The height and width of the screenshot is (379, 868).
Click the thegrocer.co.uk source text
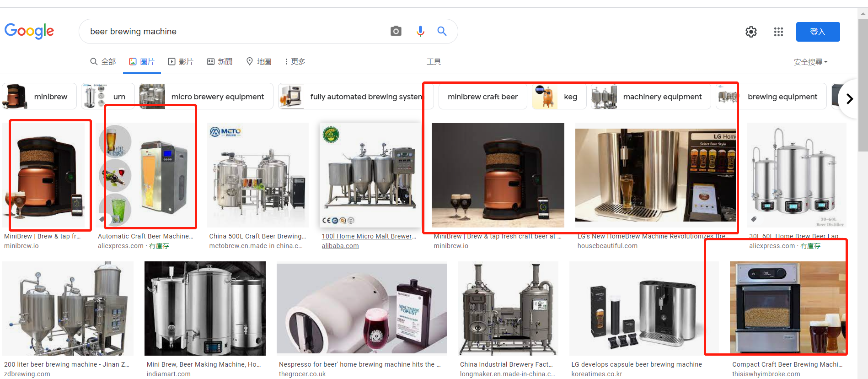pos(302,374)
